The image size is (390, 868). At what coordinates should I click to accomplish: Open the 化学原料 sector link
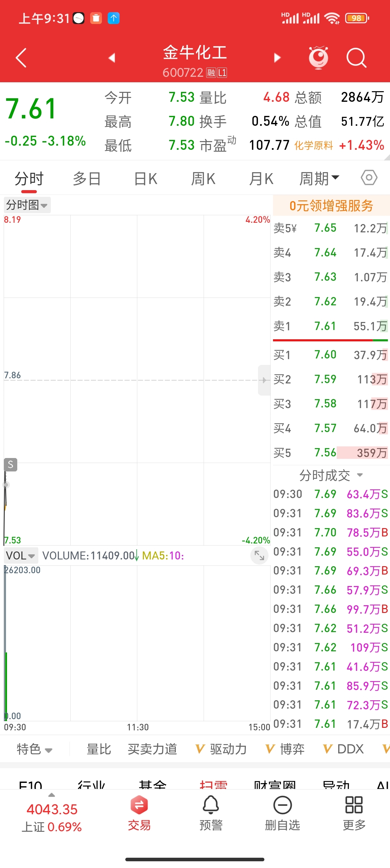314,146
